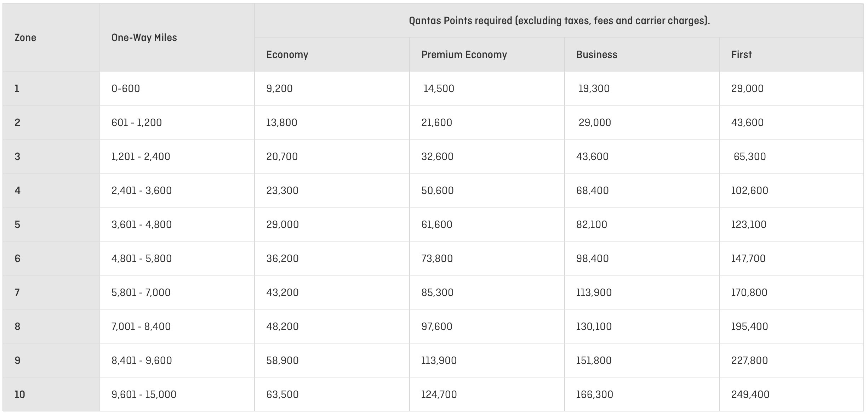This screenshot has width=868, height=415.
Task: Click the First column header
Action: [792, 55]
